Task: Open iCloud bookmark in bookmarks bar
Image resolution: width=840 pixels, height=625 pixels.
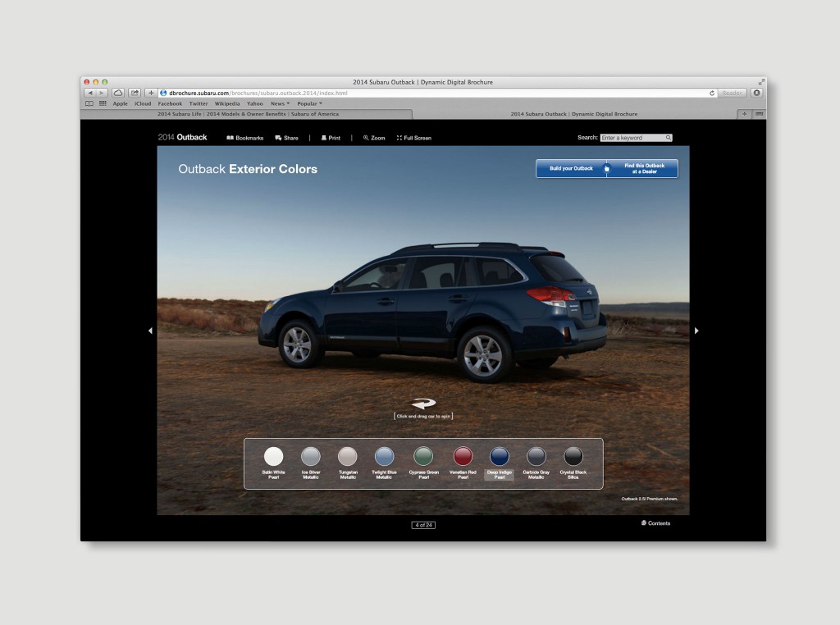Action: point(143,104)
